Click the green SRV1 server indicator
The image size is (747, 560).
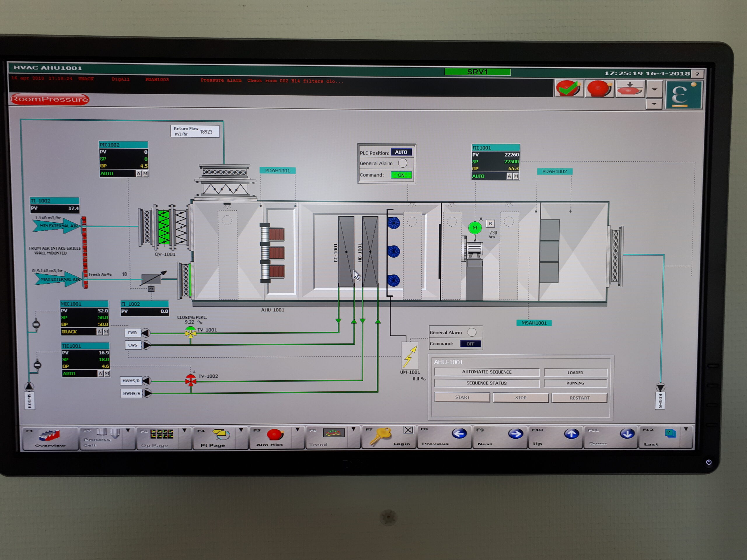(x=477, y=72)
